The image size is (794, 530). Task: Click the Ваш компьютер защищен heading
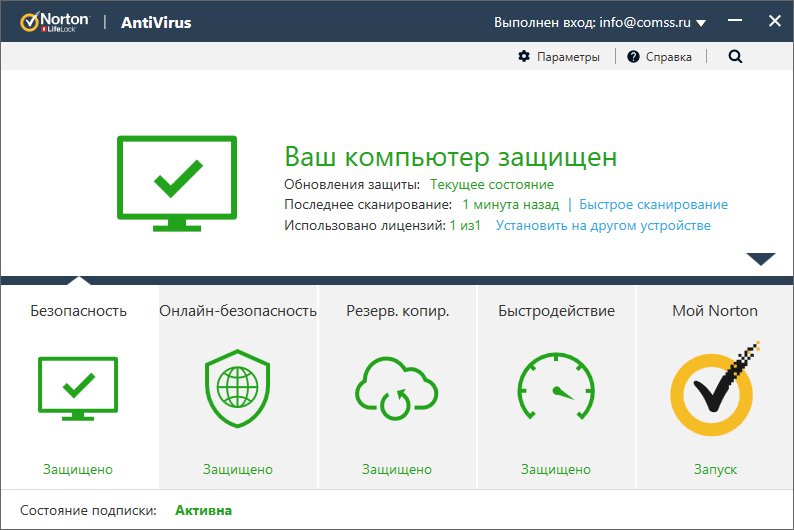coord(451,157)
